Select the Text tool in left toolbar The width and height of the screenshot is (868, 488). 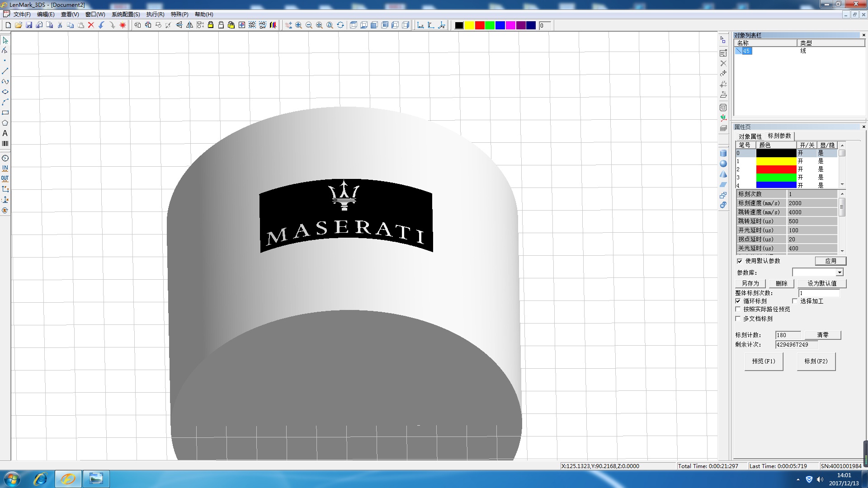[x=5, y=133]
